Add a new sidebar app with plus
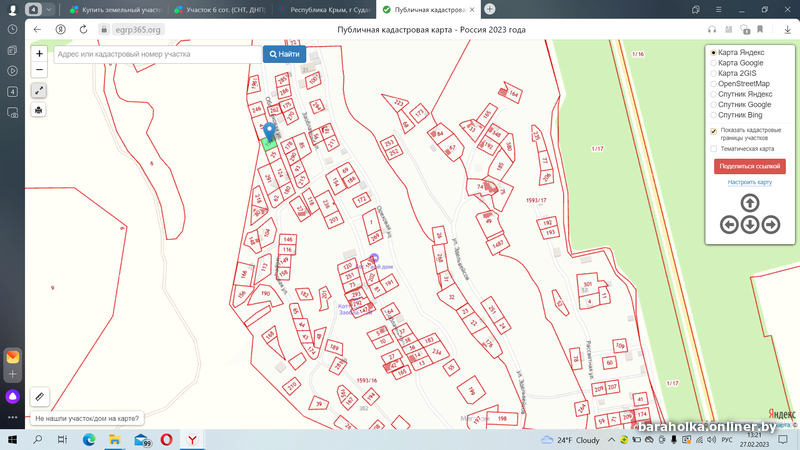This screenshot has width=800, height=450. coord(12,374)
